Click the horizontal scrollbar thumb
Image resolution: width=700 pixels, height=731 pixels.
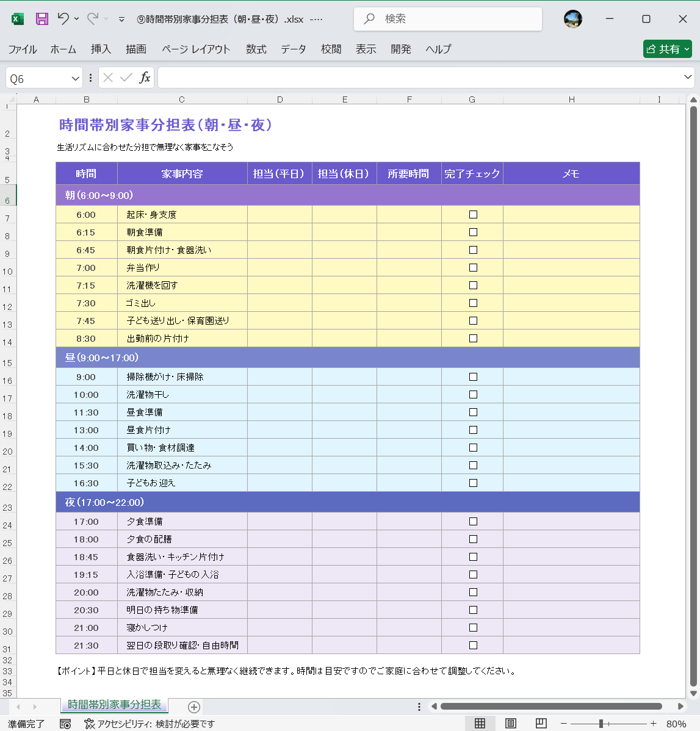click(550, 707)
